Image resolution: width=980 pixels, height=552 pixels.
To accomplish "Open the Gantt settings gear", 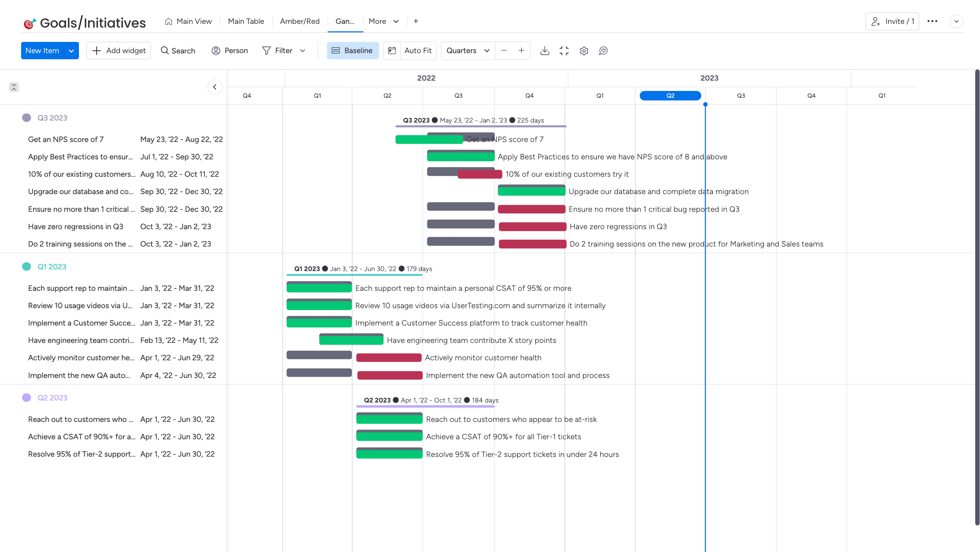I will coord(584,51).
